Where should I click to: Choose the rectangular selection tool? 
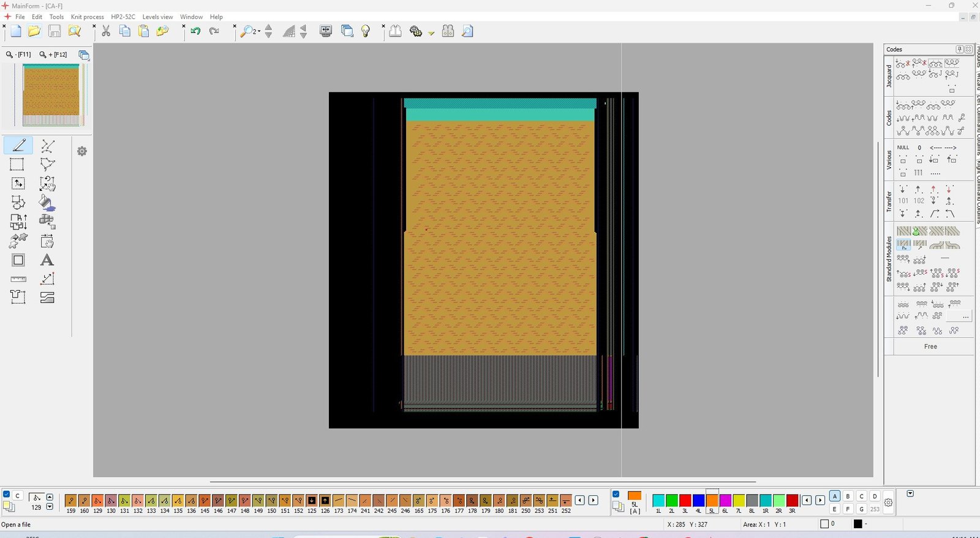click(x=17, y=164)
